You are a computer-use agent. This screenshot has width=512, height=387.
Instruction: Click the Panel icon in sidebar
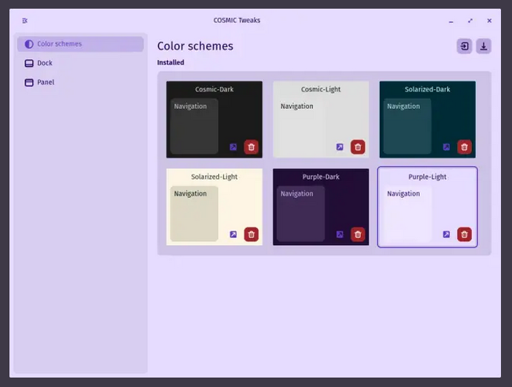click(x=29, y=82)
